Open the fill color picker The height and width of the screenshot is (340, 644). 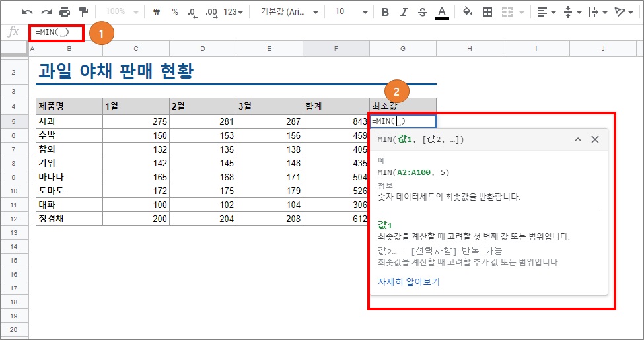(468, 11)
